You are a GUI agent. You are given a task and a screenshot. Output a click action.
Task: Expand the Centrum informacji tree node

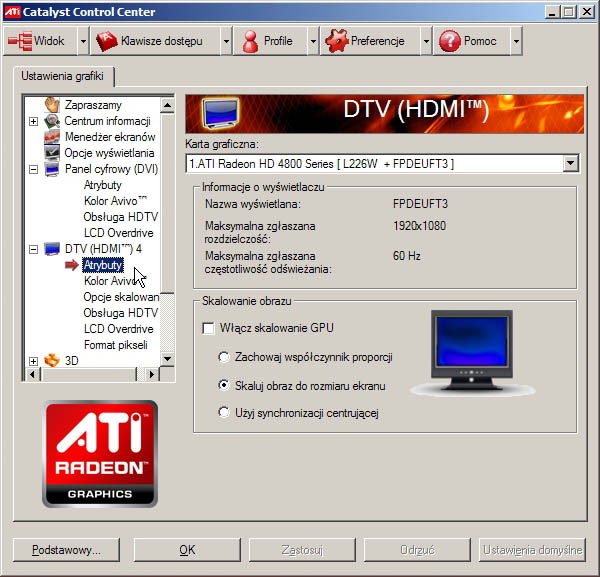pos(33,121)
